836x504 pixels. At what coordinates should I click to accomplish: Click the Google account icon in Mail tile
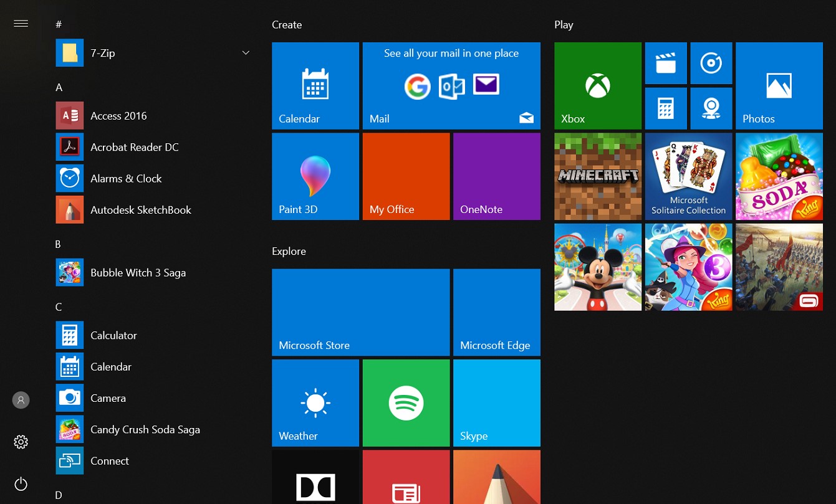417,86
